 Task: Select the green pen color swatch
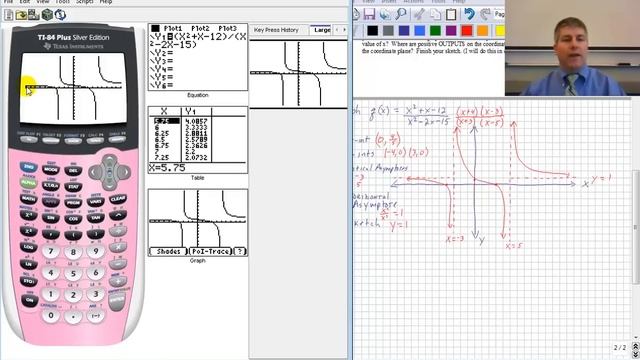(436, 31)
